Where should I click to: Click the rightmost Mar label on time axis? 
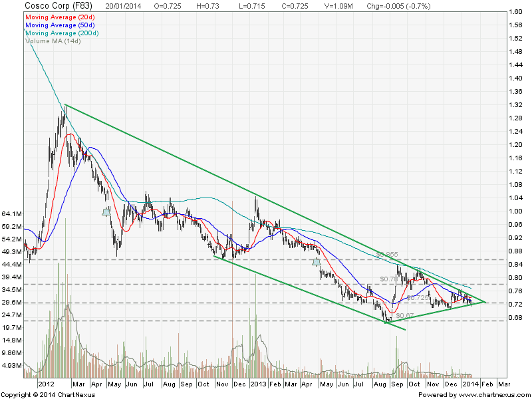pyautogui.click(x=504, y=384)
